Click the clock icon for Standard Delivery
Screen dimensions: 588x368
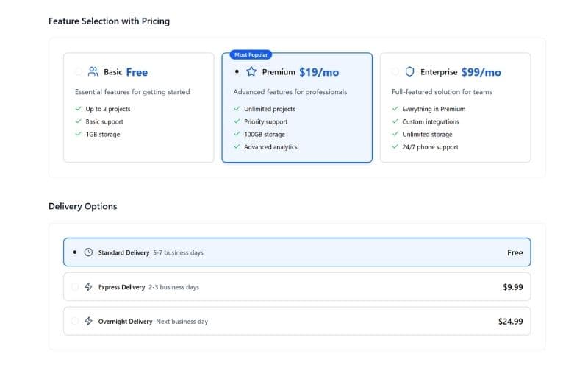click(x=89, y=252)
